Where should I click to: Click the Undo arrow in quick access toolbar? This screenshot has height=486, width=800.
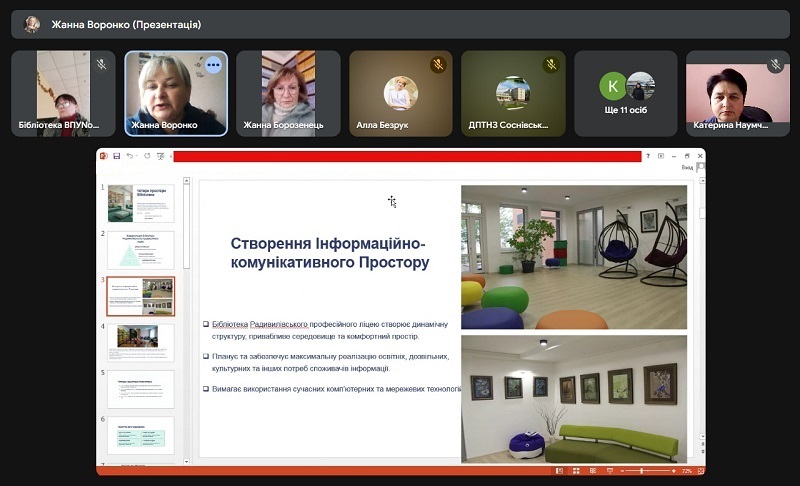coord(129,156)
